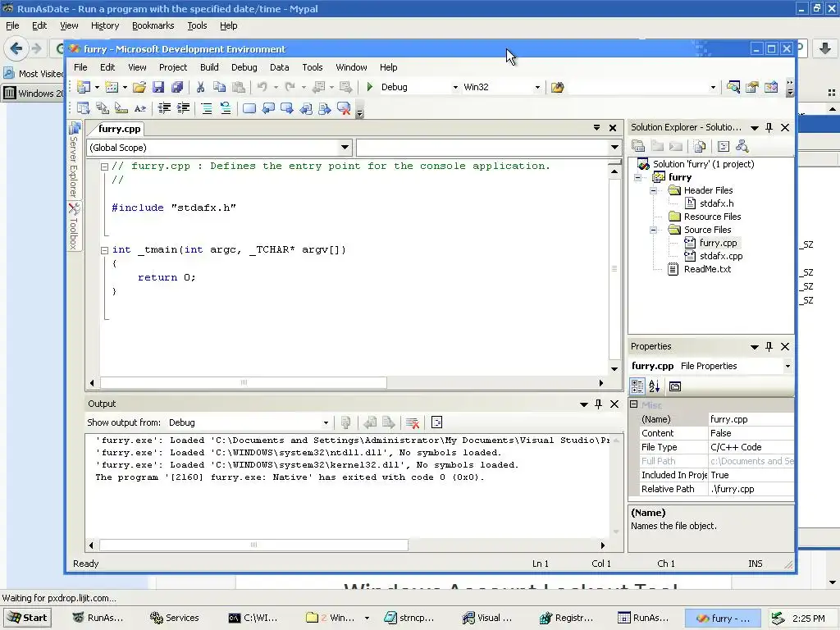840x630 pixels.
Task: Collapse the furry project tree node
Action: [x=637, y=177]
